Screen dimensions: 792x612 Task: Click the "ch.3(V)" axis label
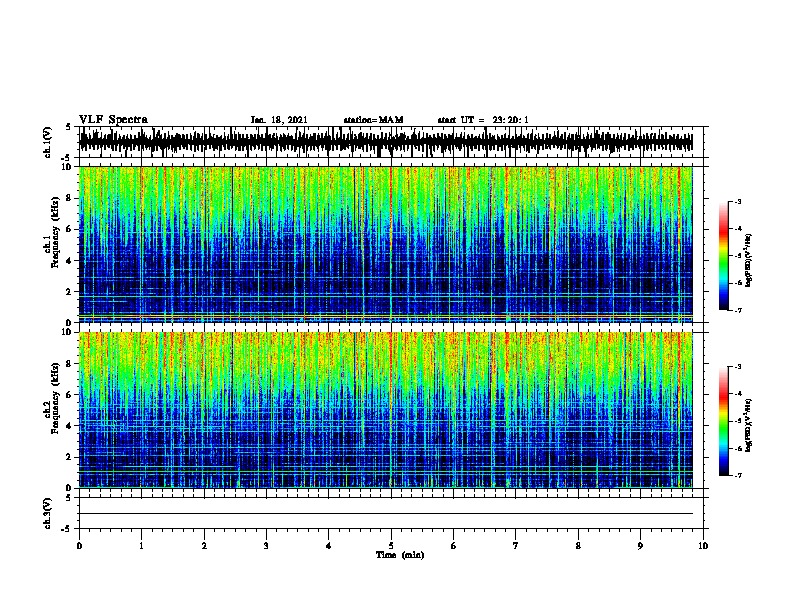pyautogui.click(x=47, y=513)
